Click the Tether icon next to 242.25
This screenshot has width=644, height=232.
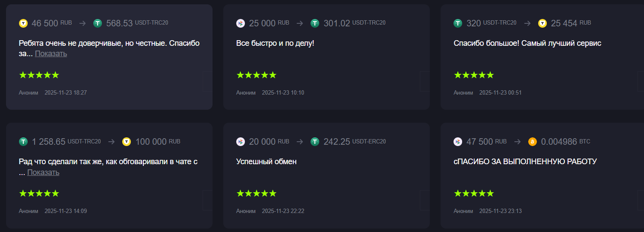pos(315,142)
